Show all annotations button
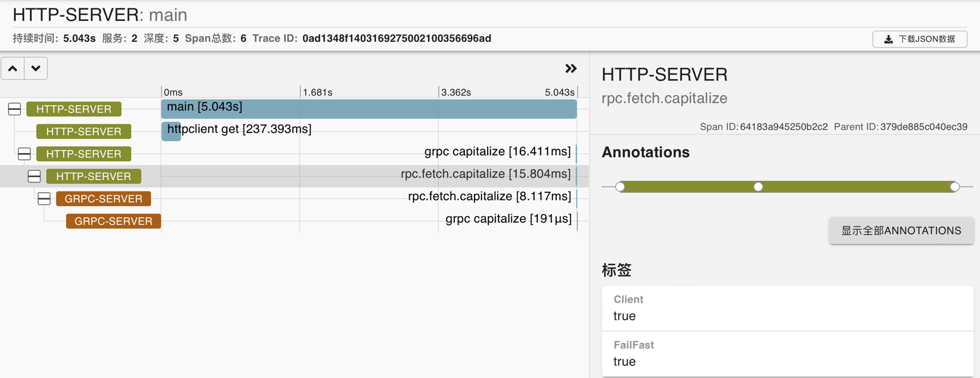980x378 pixels. point(901,231)
